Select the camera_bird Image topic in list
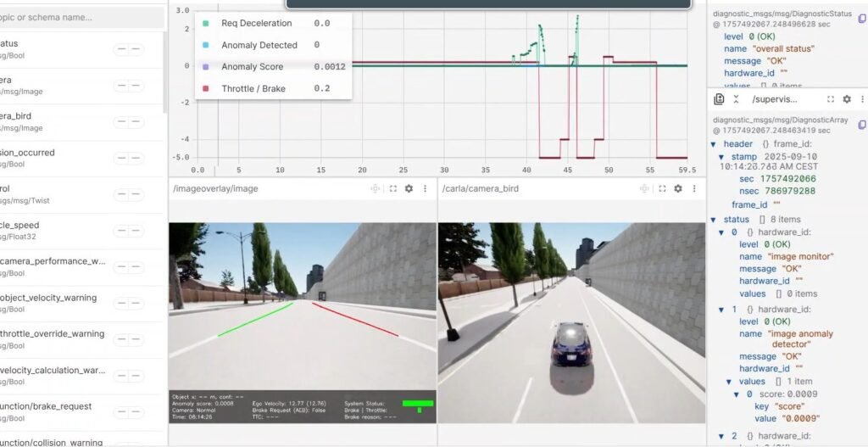Viewport: 868px width, 447px height. tap(51, 122)
